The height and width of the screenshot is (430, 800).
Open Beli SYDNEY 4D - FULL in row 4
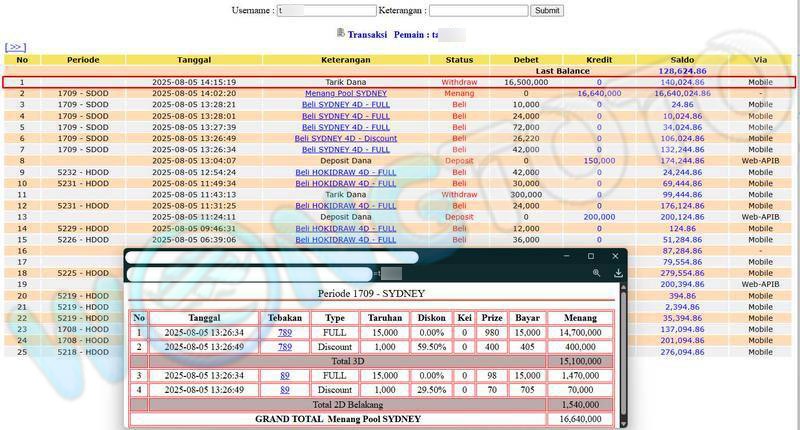[x=346, y=116]
